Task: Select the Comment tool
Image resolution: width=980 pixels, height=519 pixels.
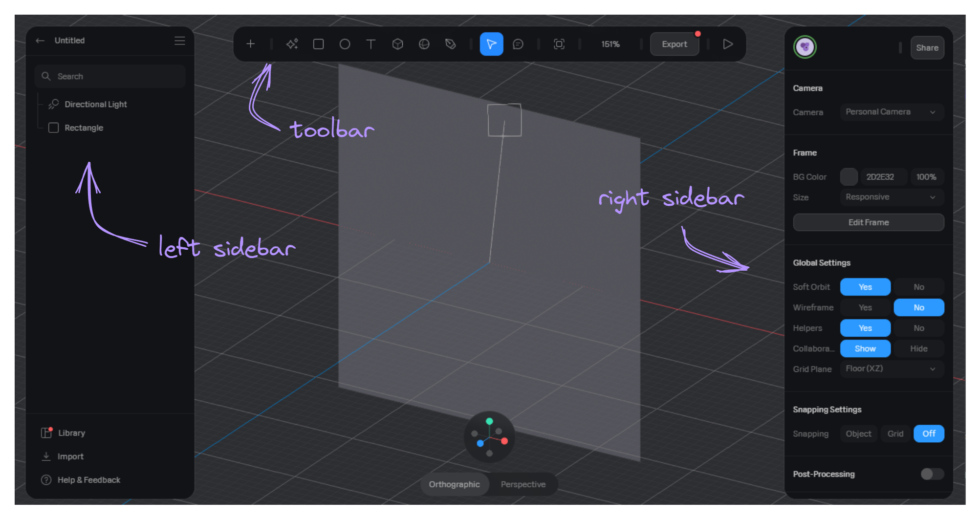Action: (x=518, y=44)
